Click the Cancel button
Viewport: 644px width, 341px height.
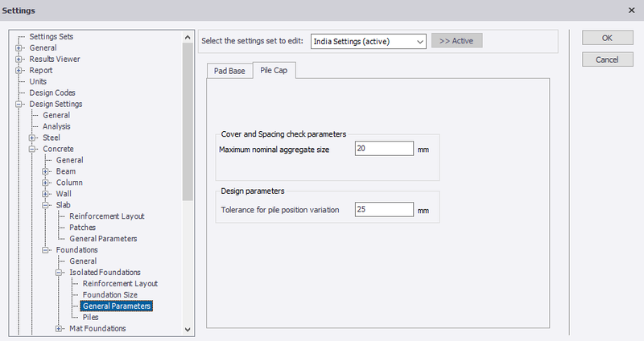pyautogui.click(x=608, y=60)
